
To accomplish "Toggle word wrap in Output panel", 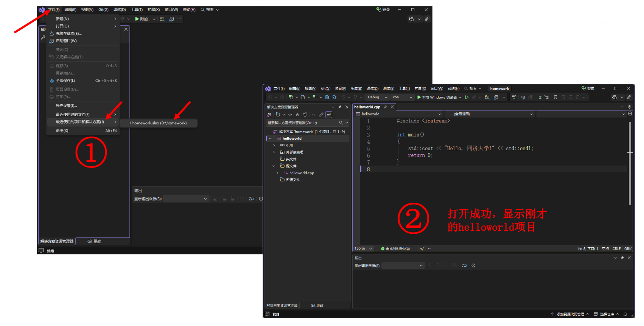I will click(464, 265).
